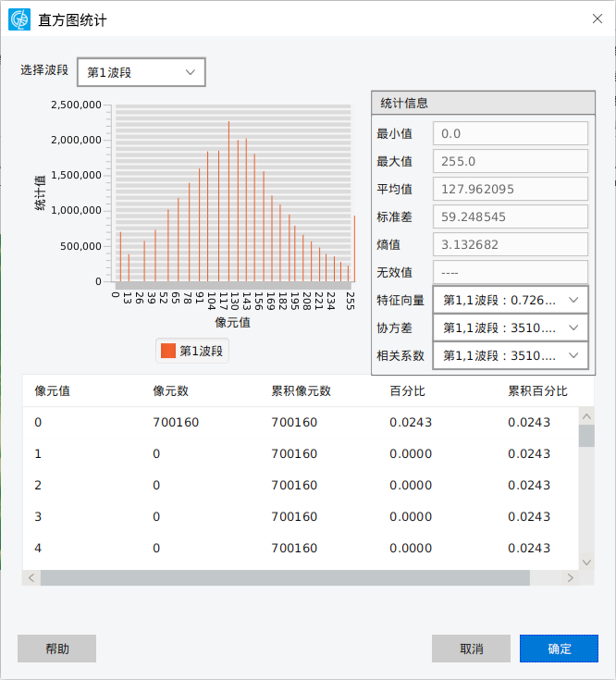Click the 像元值 column header
The height and width of the screenshot is (680, 616).
[53, 390]
